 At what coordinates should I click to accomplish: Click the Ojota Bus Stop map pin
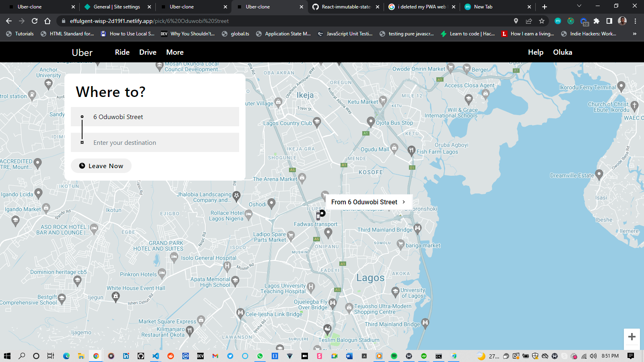371,122
